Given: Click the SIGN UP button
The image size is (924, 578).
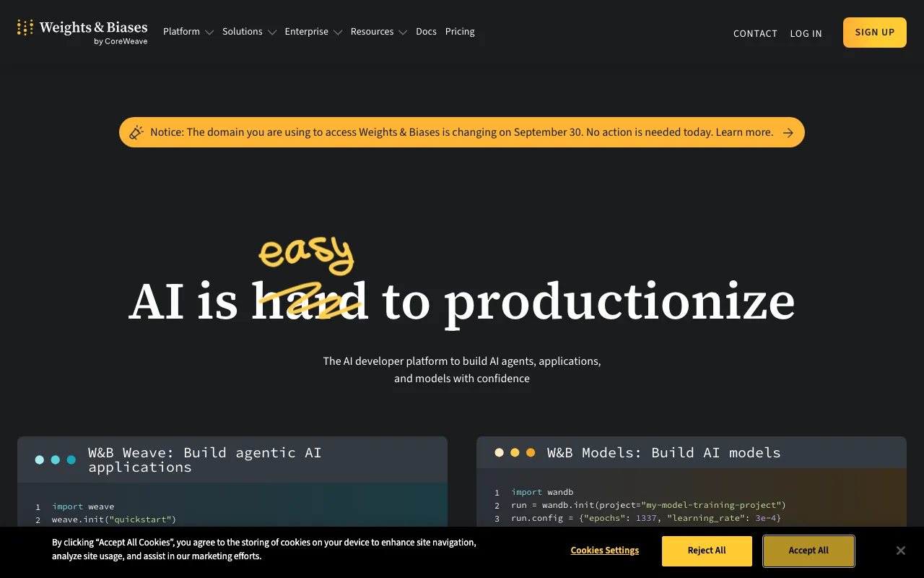Looking at the screenshot, I should [x=875, y=33].
